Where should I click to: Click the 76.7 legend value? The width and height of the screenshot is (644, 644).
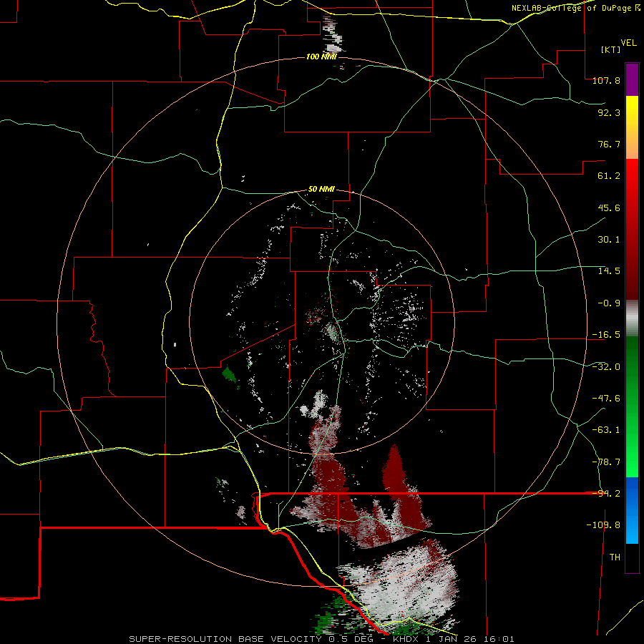click(x=609, y=144)
